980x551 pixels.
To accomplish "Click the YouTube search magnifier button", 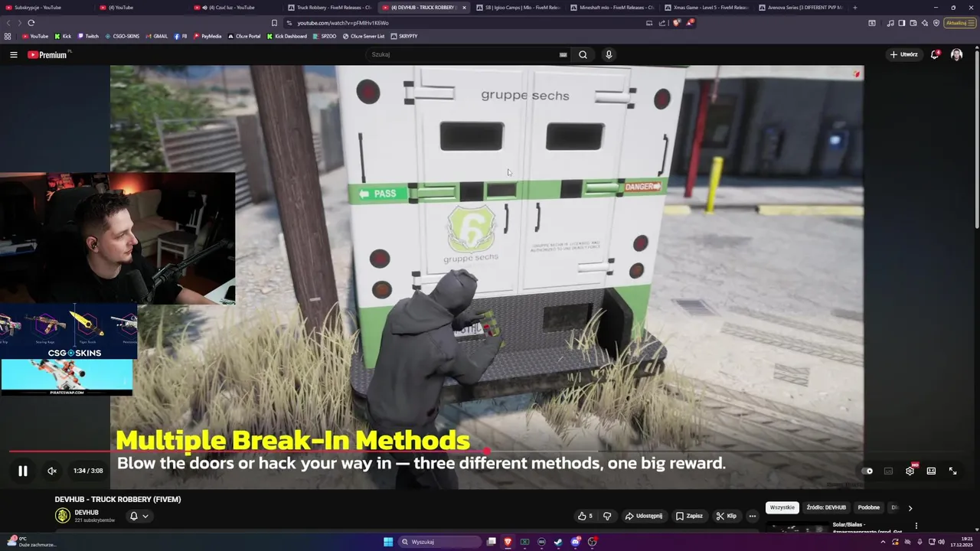I will pos(583,54).
